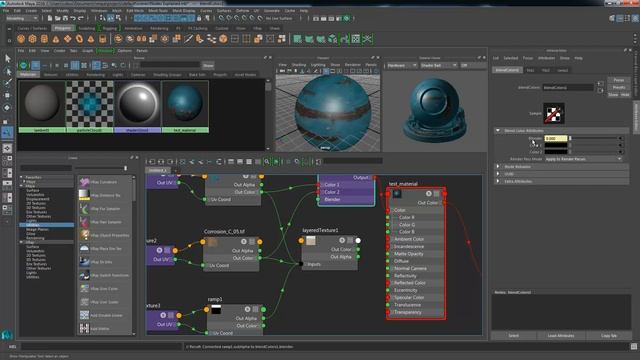640x360 pixels.
Task: Open the Graph menu in Hypershade
Action: click(x=87, y=51)
